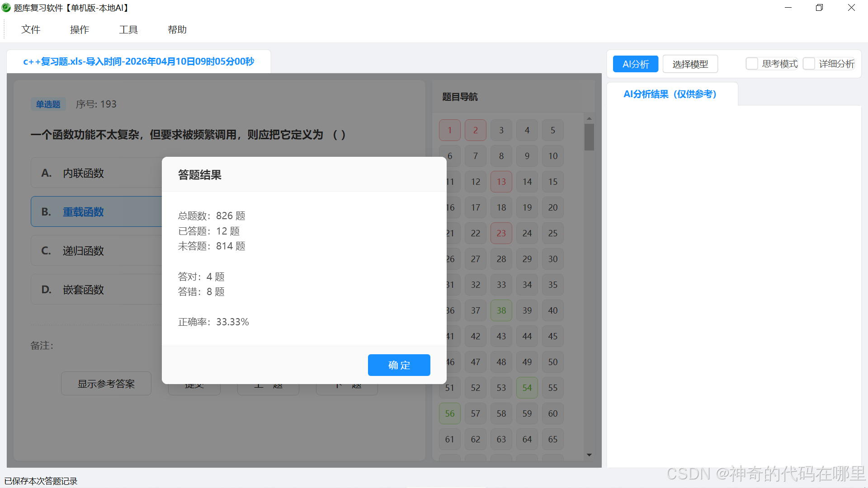The image size is (868, 488).
Task: Click navigation scrollbar down arrow
Action: click(589, 455)
